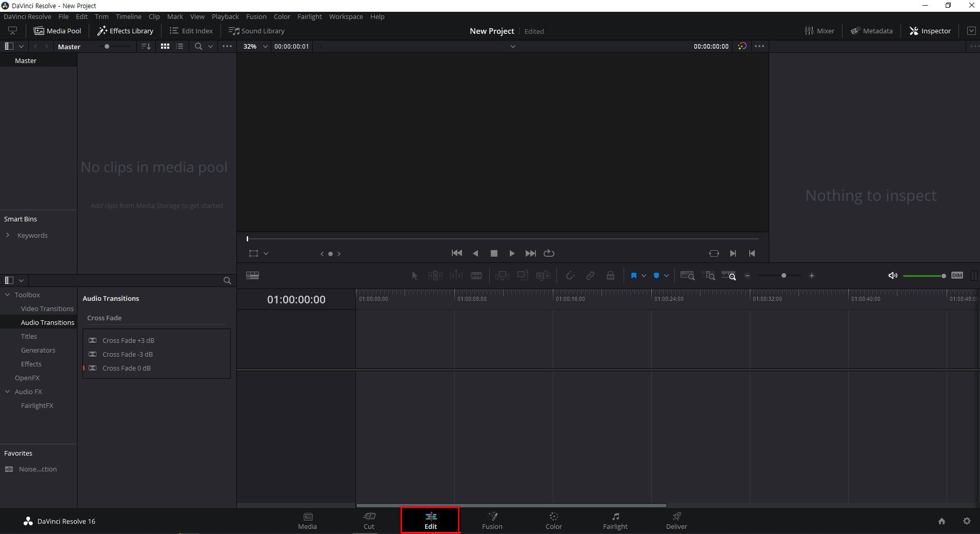Toggle Loop playback button
Viewport: 980px width, 534px height.
tap(549, 253)
